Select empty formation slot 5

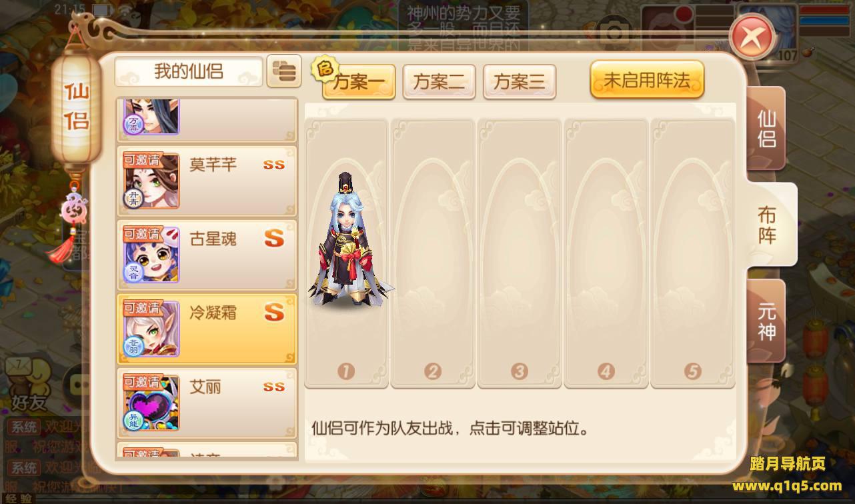693,253
